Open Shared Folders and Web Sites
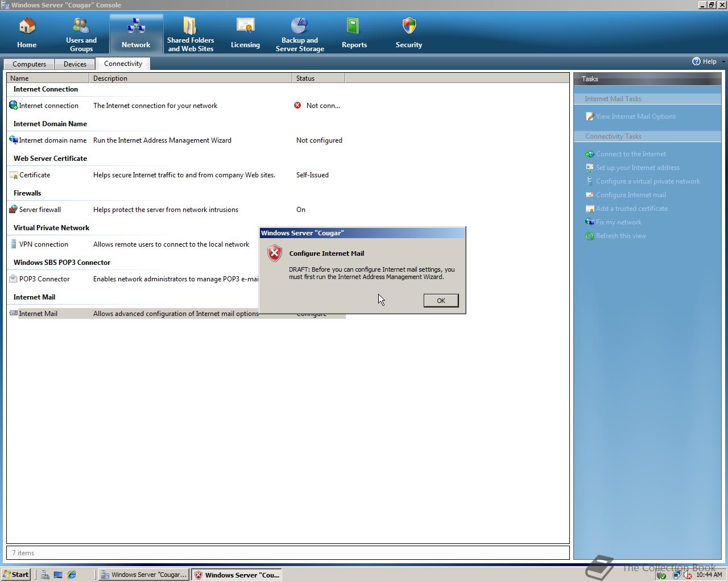 click(x=191, y=34)
